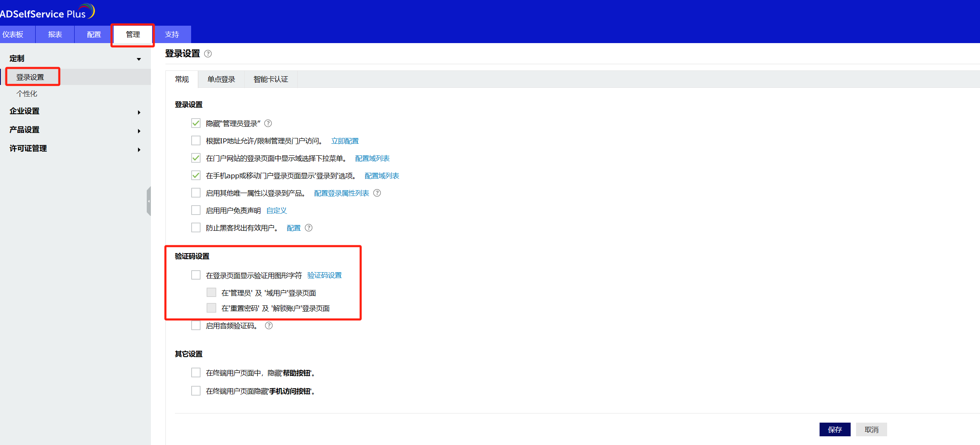Click help icon next to 隐藏"管理员登录"
This screenshot has width=980, height=445.
coord(268,123)
